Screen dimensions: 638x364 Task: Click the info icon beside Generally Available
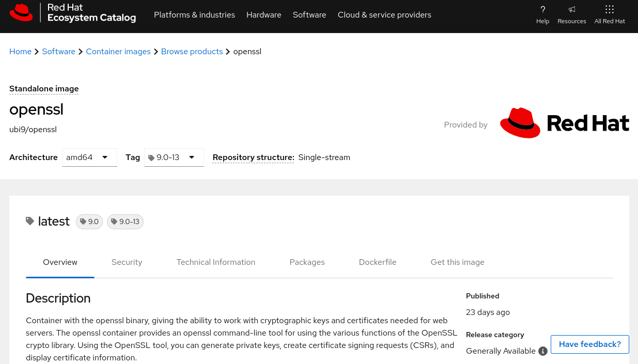(x=542, y=351)
